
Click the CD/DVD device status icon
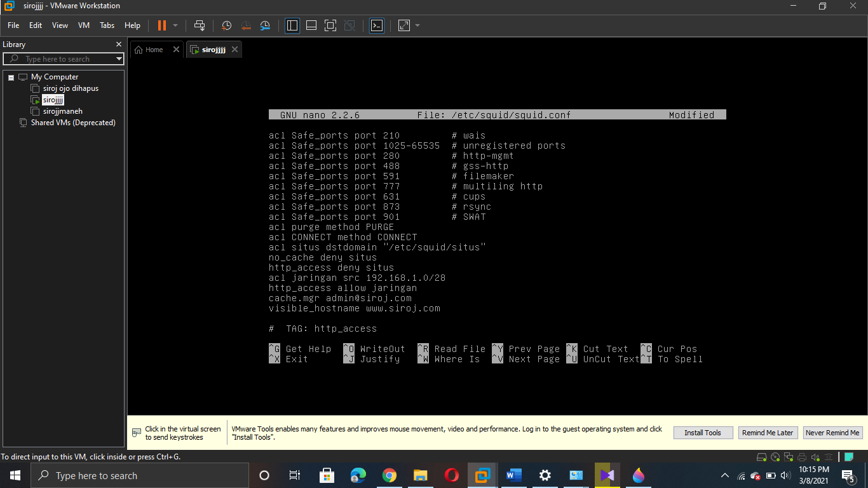coord(775,457)
